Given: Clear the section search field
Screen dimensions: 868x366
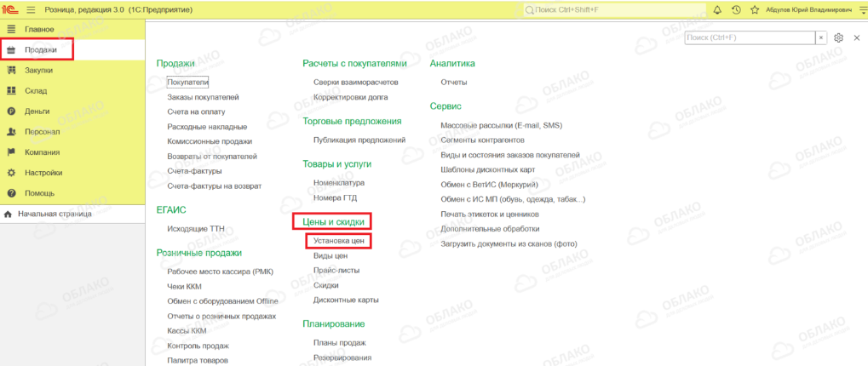Looking at the screenshot, I should (821, 37).
